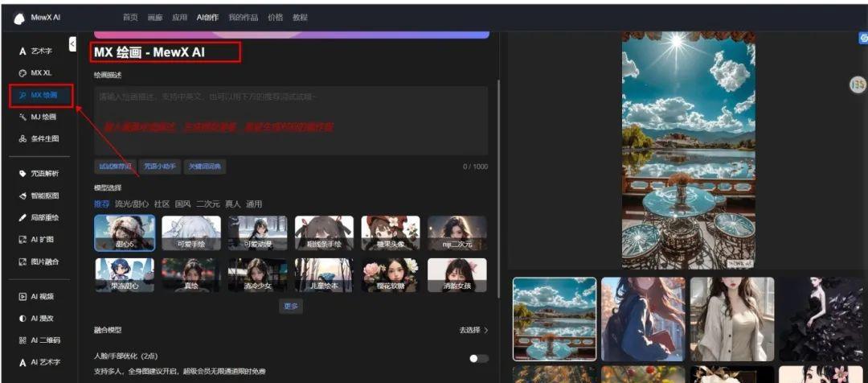The width and height of the screenshot is (868, 383).
Task: Open the 图片融合 sidebar tool
Action: pyautogui.click(x=43, y=262)
